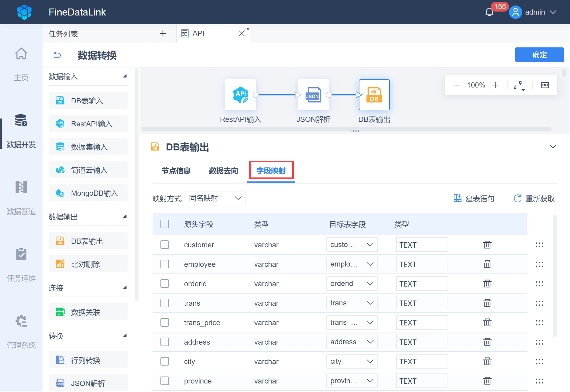Open the auto-layout options icon
Screen dimensions: 570x392
click(x=519, y=85)
